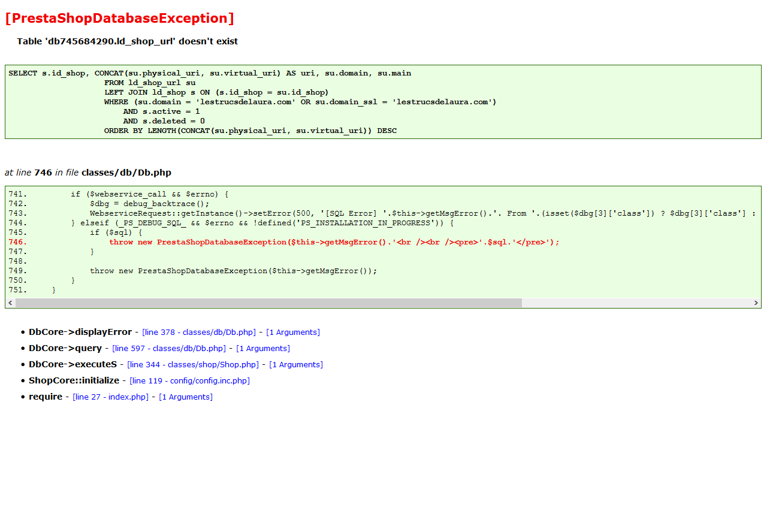Screen dimensions: 767x532
Task: Click the 'DbCore->displayError' stack entry
Action: pos(80,332)
